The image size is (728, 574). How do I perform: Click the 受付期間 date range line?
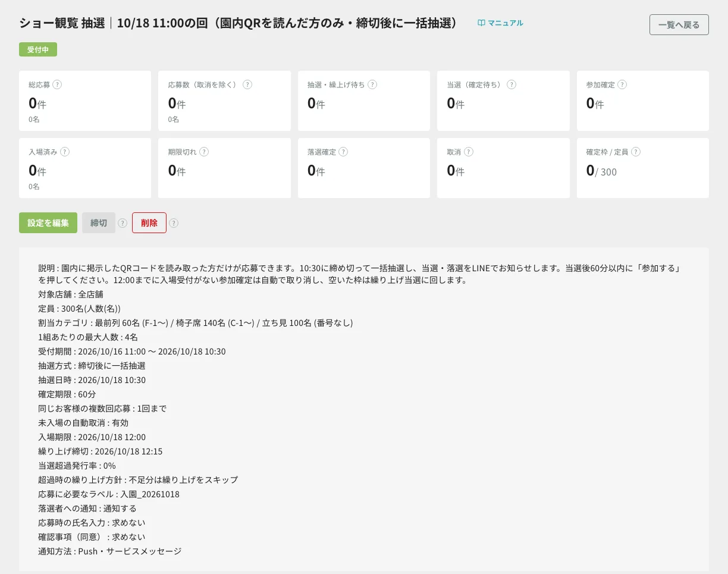(x=132, y=352)
